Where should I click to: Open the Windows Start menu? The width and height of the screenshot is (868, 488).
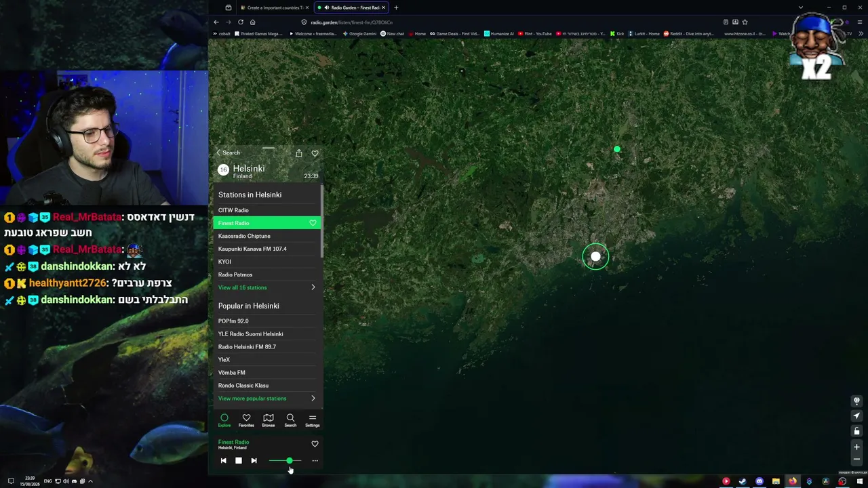coord(859,482)
